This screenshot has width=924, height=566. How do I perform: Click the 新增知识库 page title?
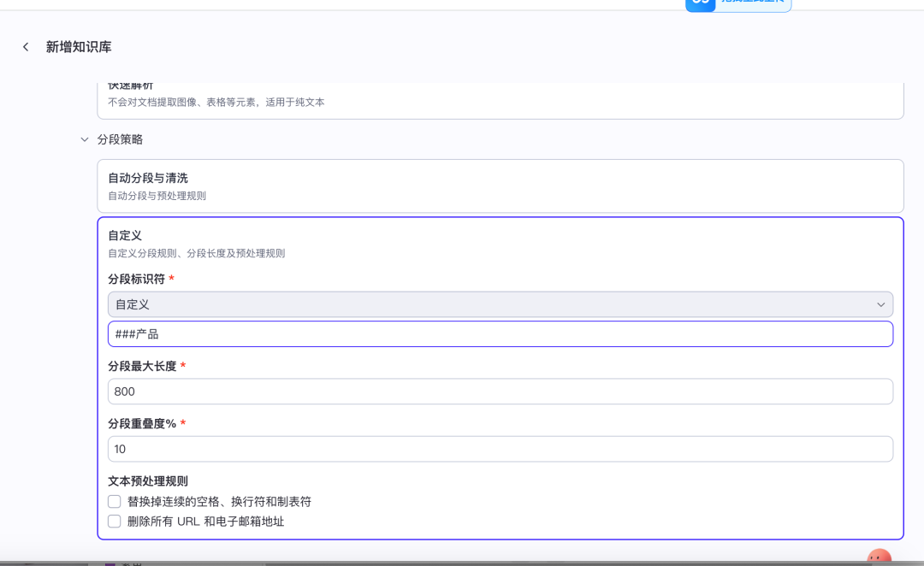coord(79,47)
